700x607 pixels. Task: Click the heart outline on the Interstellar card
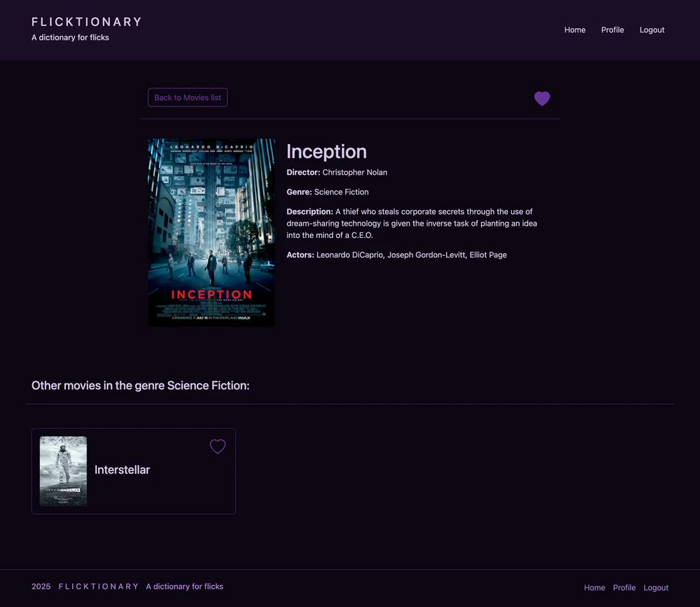(x=218, y=446)
